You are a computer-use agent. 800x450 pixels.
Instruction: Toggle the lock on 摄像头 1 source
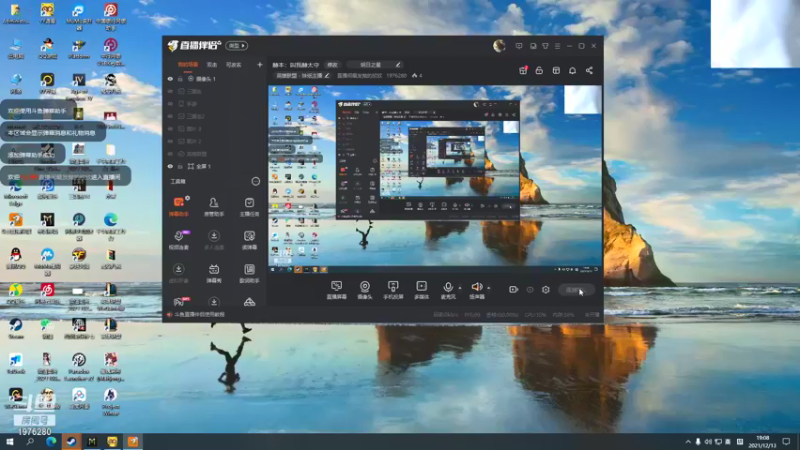coord(180,79)
